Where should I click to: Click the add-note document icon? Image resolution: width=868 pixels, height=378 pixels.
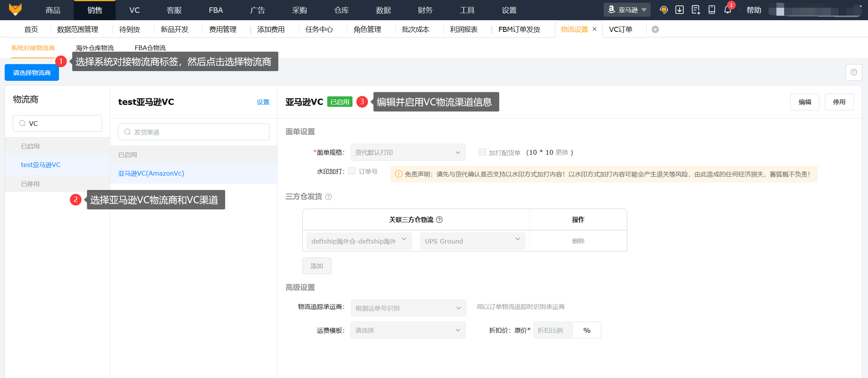tap(696, 10)
